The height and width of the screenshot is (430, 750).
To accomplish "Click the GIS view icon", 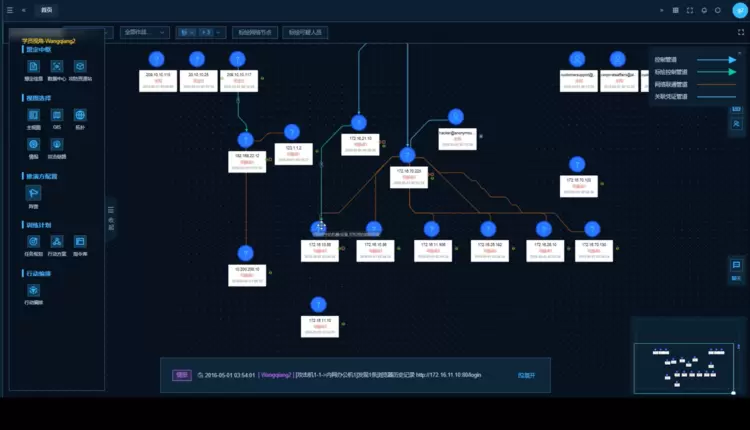I will tap(57, 116).
